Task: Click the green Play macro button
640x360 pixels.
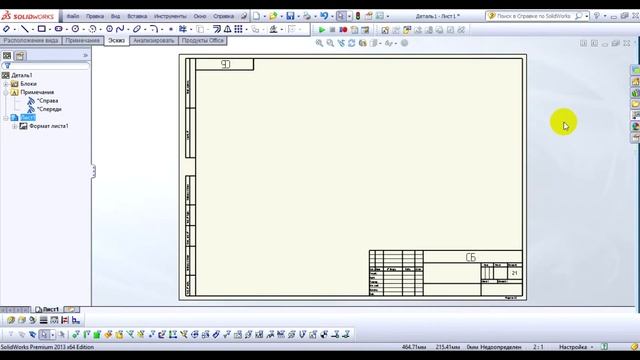Action: [322, 30]
